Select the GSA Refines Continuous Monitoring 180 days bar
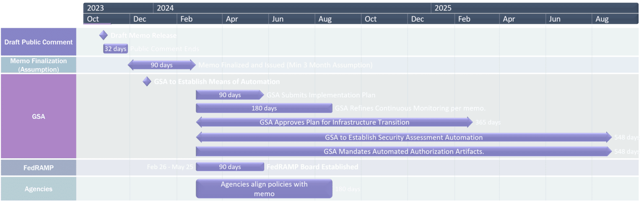Screen dimensions: 644x203 point(264,108)
